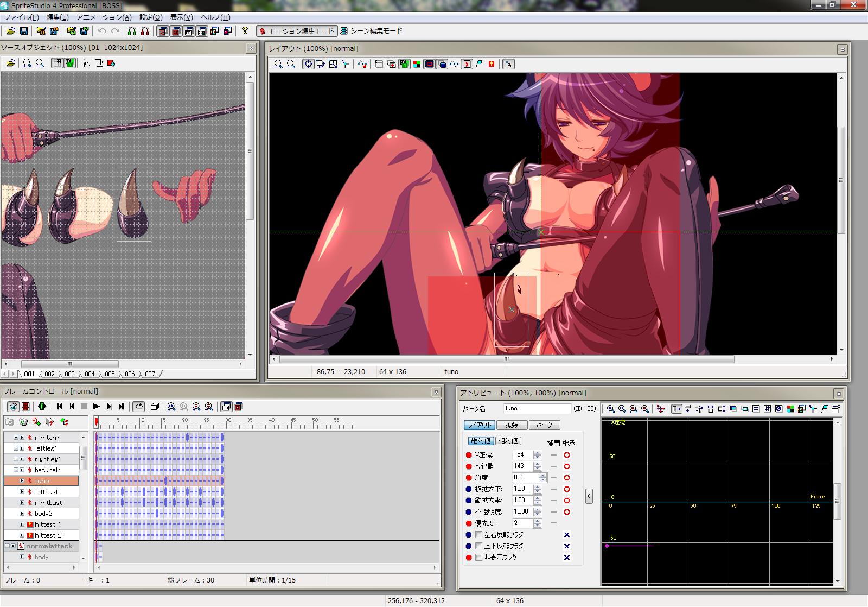The height and width of the screenshot is (607, 868).
Task: Select the パーツ attribute tab button
Action: click(x=544, y=425)
